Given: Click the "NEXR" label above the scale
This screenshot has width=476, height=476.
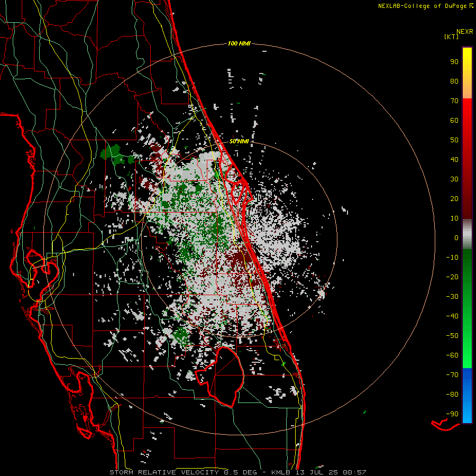Looking at the screenshot, I should [465, 32].
